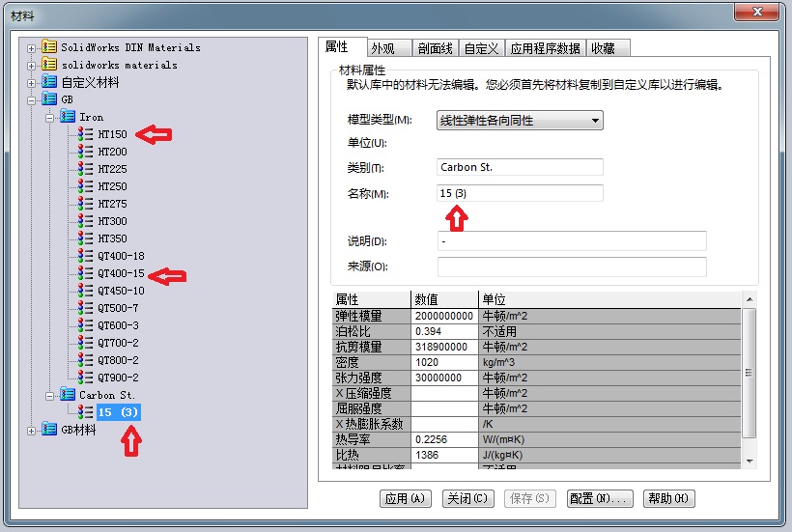Collapse the Iron category node
This screenshot has width=792, height=532.
click(49, 118)
